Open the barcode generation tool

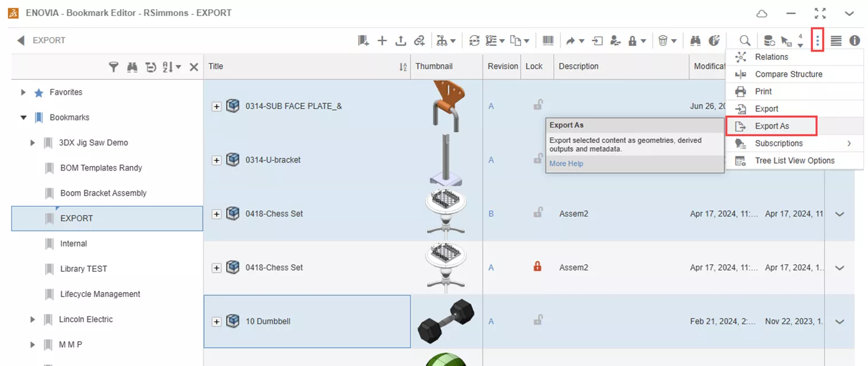tap(548, 40)
